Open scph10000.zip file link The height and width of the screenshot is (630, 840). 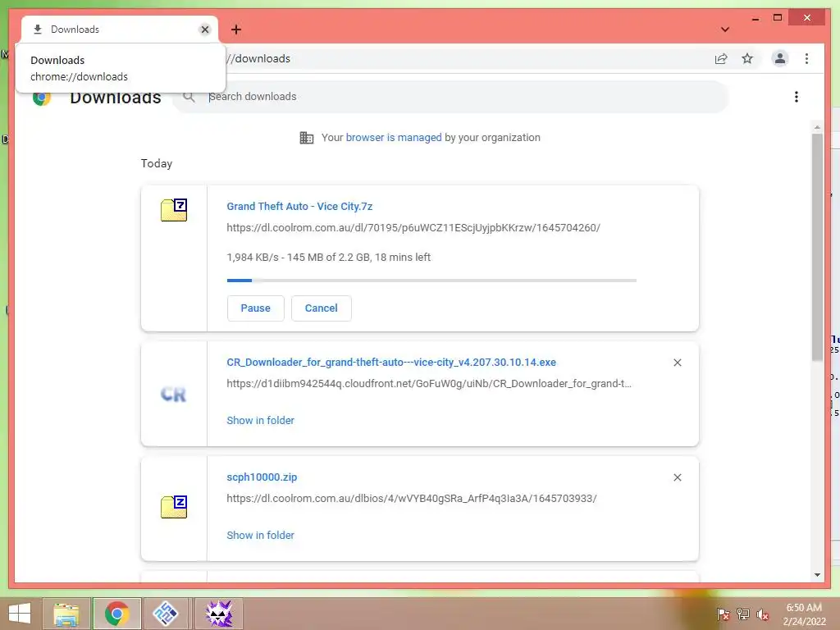262,477
